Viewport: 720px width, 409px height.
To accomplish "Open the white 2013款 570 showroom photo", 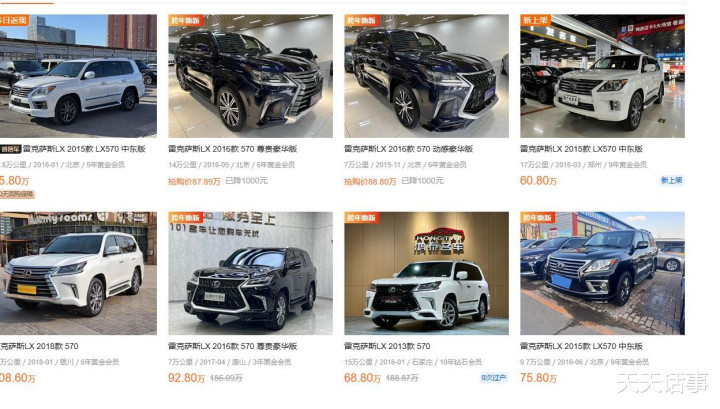I will coord(427,273).
